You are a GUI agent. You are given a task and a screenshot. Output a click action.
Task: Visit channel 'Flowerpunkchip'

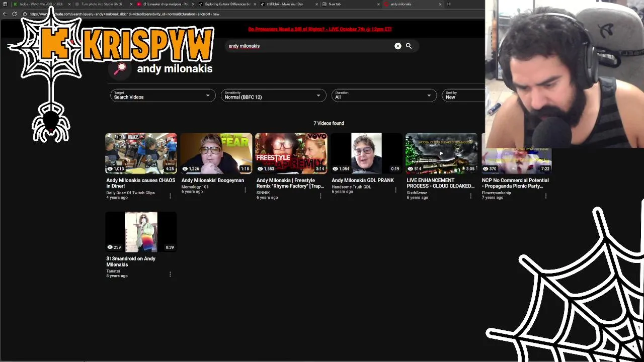pyautogui.click(x=496, y=193)
